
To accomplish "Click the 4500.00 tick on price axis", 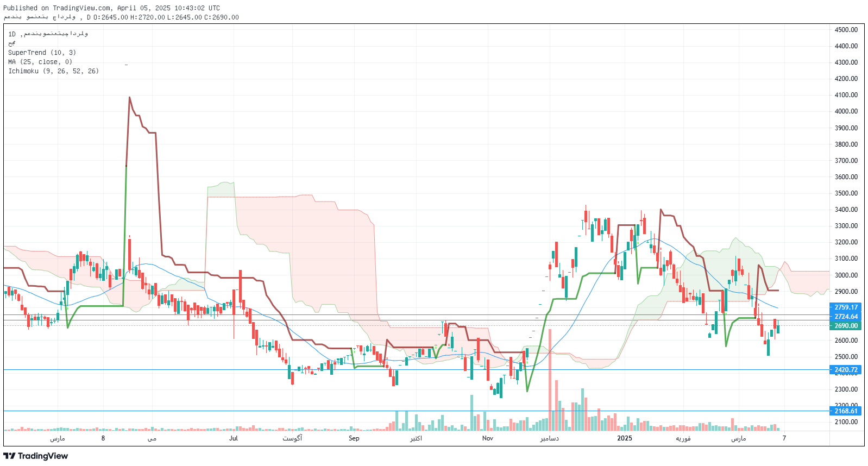I will click(846, 30).
